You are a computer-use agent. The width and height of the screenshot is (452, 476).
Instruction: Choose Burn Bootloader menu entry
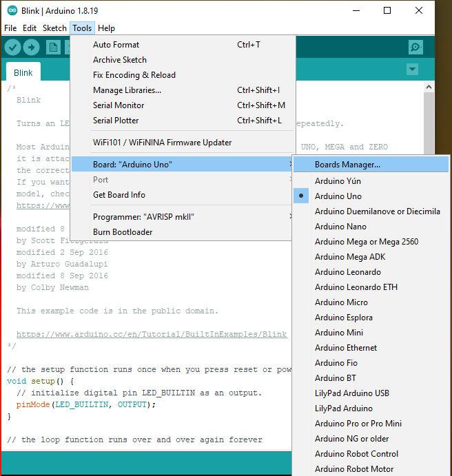(181, 232)
